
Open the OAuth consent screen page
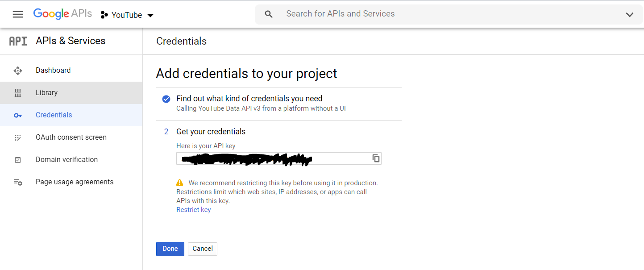[71, 137]
